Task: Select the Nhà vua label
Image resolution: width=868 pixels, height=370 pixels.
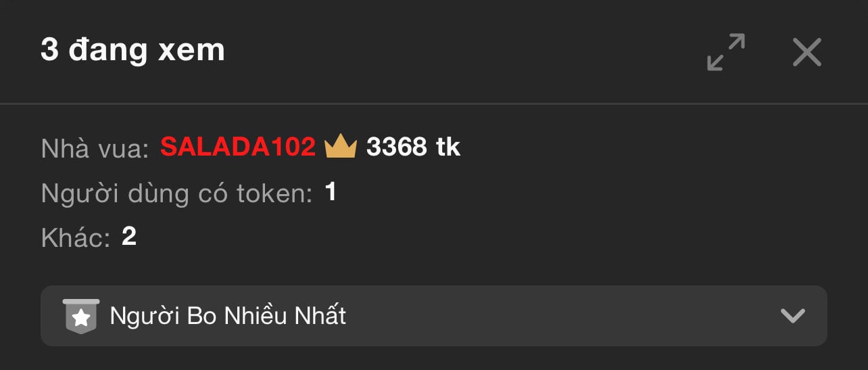Action: pyautogui.click(x=95, y=148)
